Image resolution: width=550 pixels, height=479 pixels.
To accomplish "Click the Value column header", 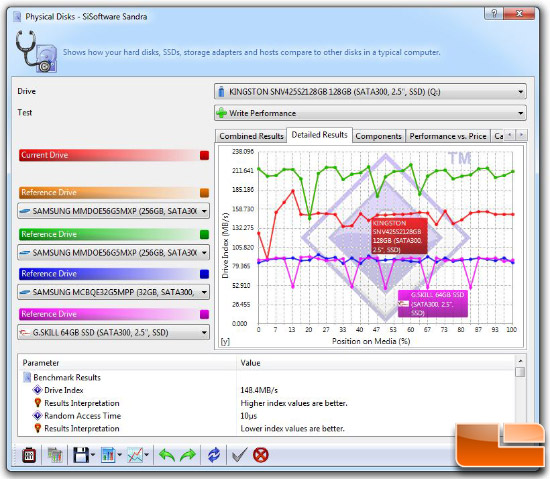I will click(x=375, y=363).
